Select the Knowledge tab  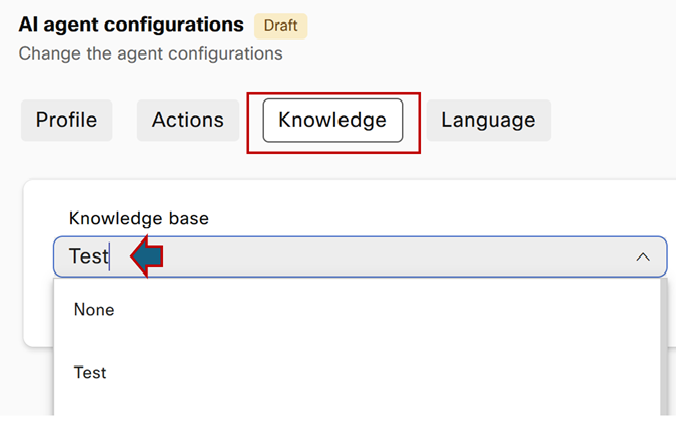333,120
